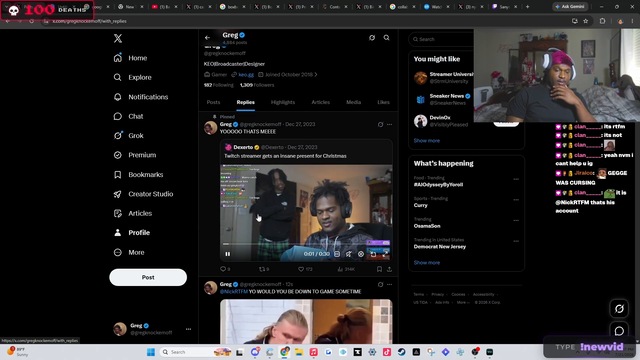Image resolution: width=640 pixels, height=360 pixels.
Task: View analytics for the pinned post
Action: pyautogui.click(x=346, y=269)
